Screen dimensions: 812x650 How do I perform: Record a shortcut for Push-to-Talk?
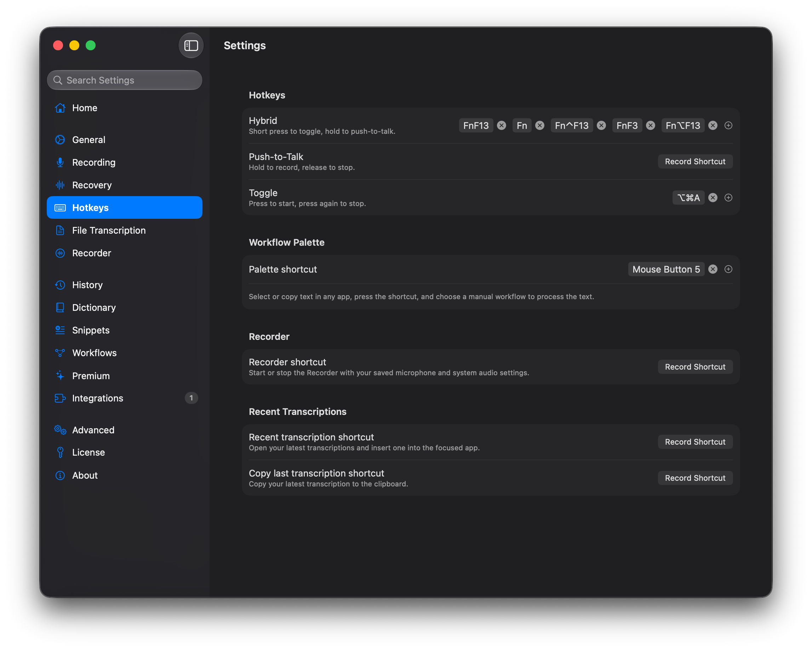(x=695, y=161)
